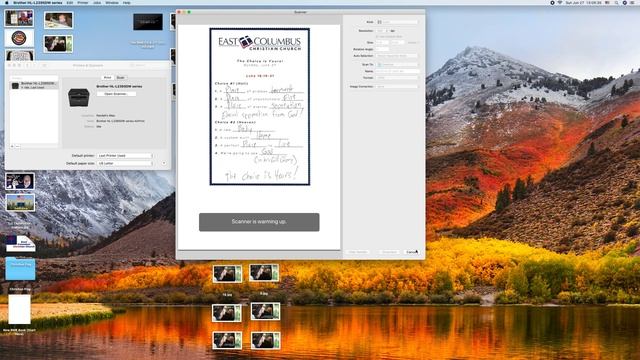Switch to the Scan tab in Printers & Scanners
The height and width of the screenshot is (360, 640).
[x=121, y=78]
